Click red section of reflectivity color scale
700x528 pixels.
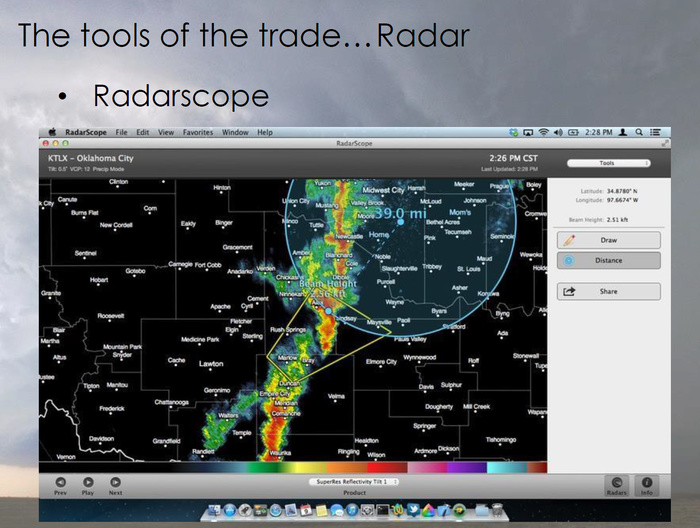[x=387, y=467]
